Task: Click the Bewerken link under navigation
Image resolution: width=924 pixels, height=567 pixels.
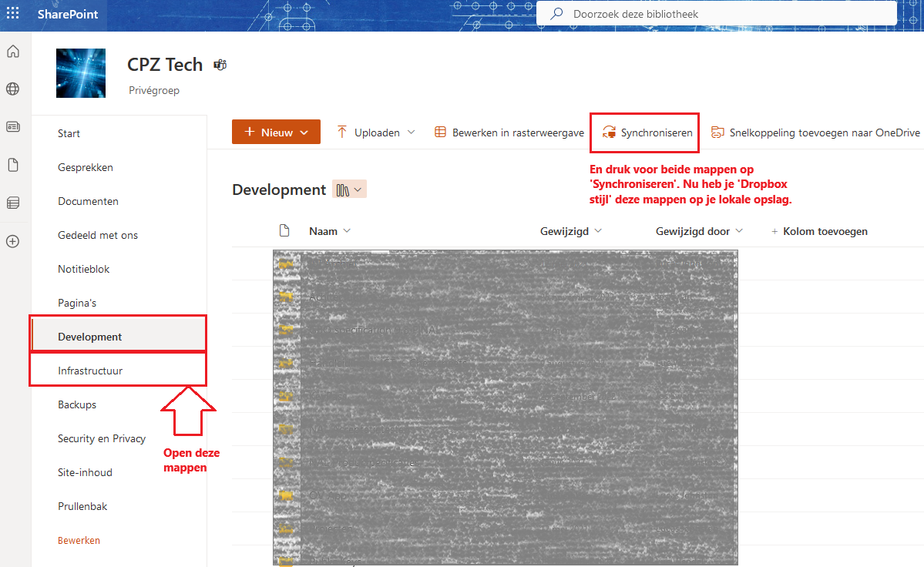Action: click(x=79, y=540)
